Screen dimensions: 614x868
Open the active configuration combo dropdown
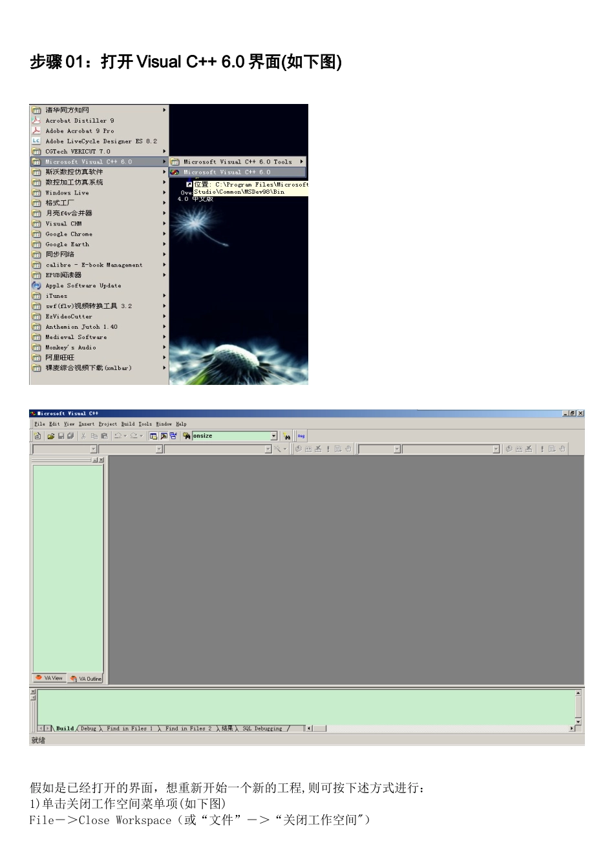[496, 448]
